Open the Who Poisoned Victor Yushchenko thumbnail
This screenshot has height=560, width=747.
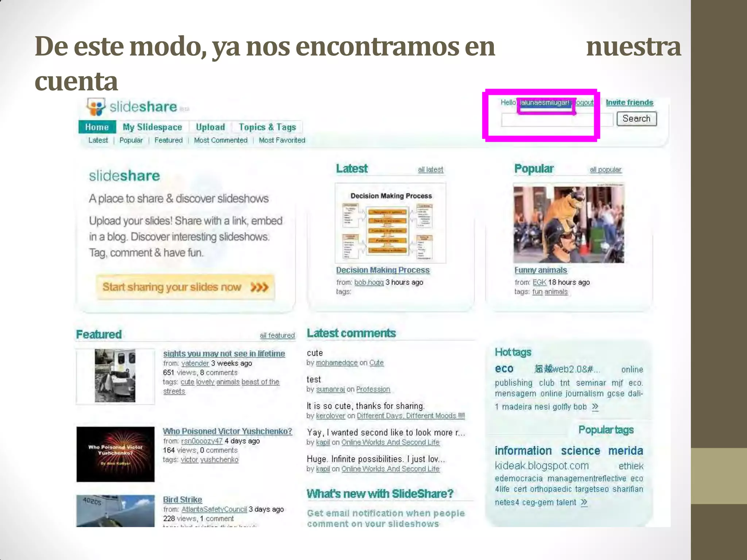click(x=116, y=454)
